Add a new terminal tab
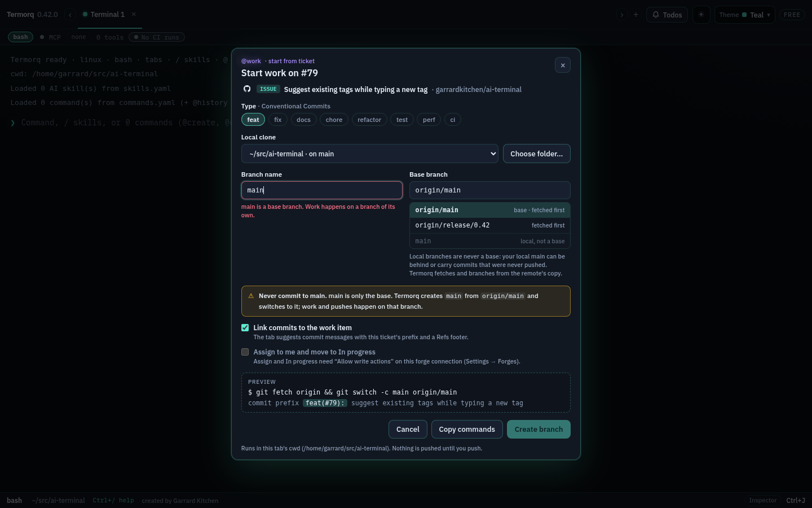This screenshot has height=508, width=812. tap(636, 15)
